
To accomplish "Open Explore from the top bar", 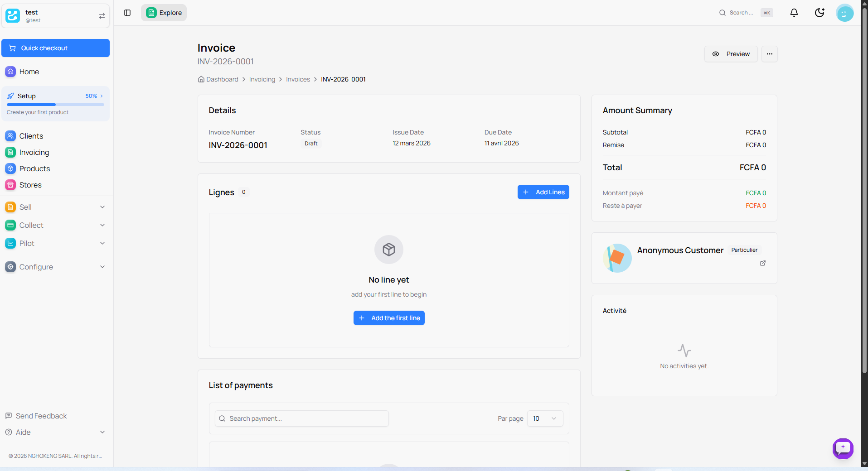I will 164,13.
